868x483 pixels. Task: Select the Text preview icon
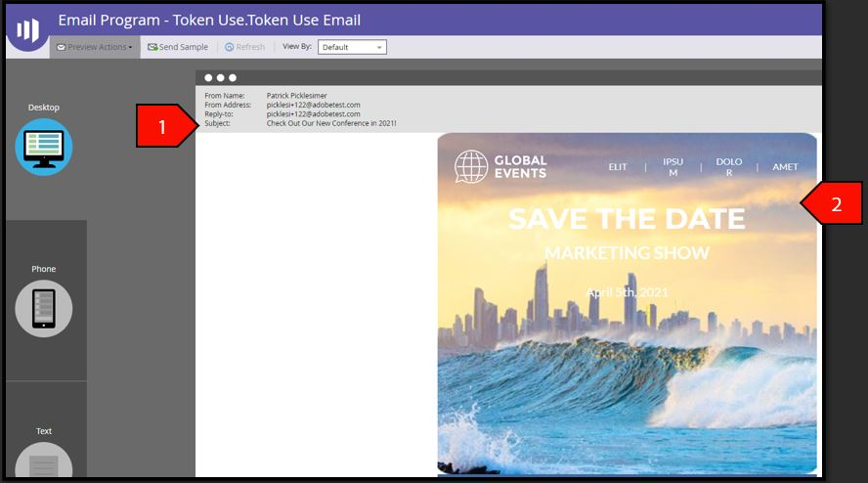click(x=44, y=461)
